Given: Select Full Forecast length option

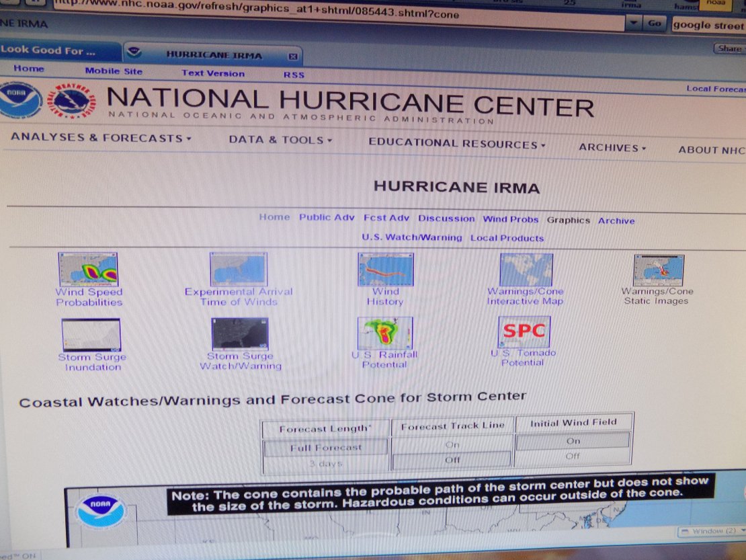Looking at the screenshot, I should pyautogui.click(x=326, y=448).
